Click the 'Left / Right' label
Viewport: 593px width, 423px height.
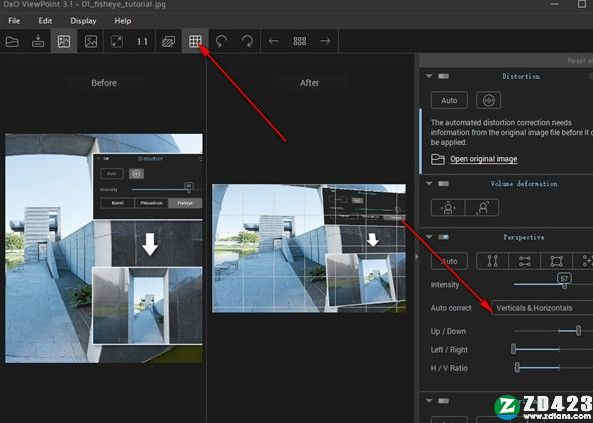[x=449, y=350]
